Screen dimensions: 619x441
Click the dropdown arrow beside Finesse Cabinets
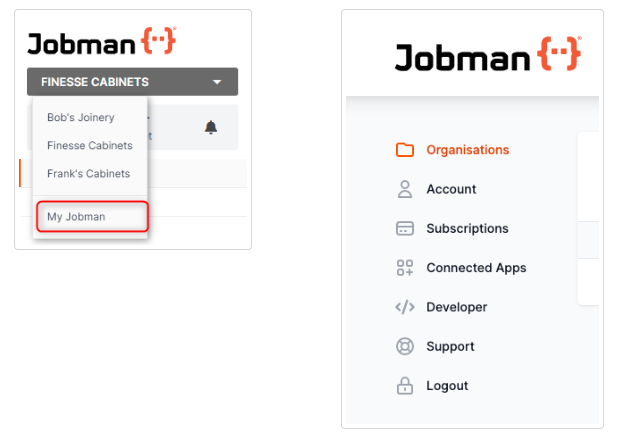(217, 82)
